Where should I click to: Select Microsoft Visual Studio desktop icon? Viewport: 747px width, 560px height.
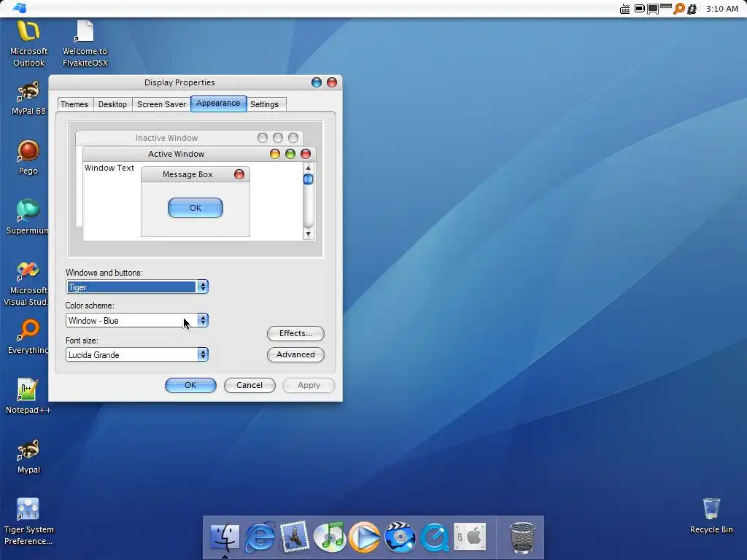click(28, 284)
